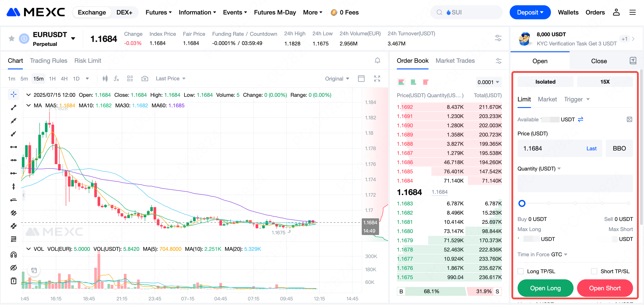Open the futures calculator icon
Image resolution: width=644 pixels, height=305 pixels.
click(x=629, y=120)
